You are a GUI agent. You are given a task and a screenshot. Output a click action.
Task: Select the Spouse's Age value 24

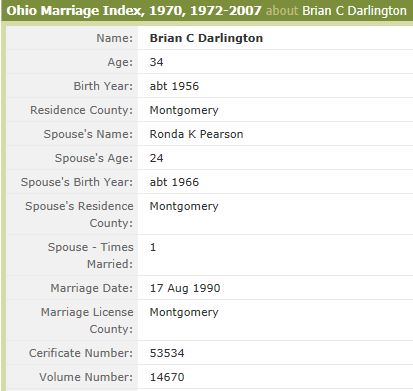tap(156, 158)
